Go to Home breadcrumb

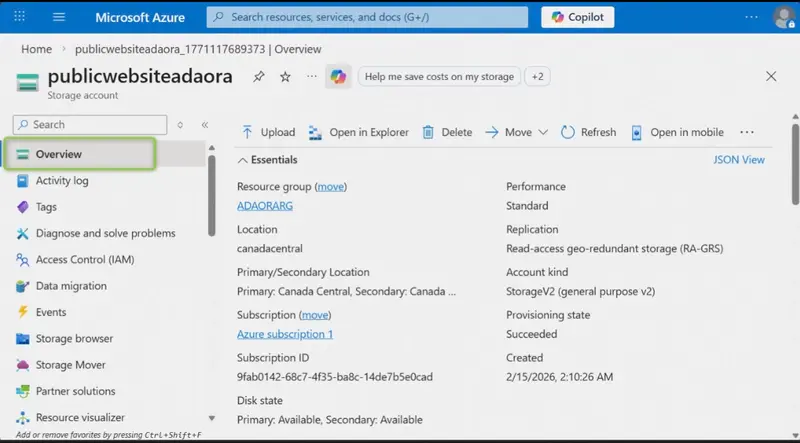[36, 49]
